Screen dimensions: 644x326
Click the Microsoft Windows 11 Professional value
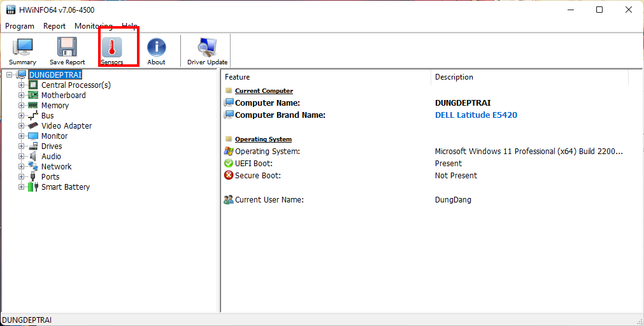coord(529,151)
